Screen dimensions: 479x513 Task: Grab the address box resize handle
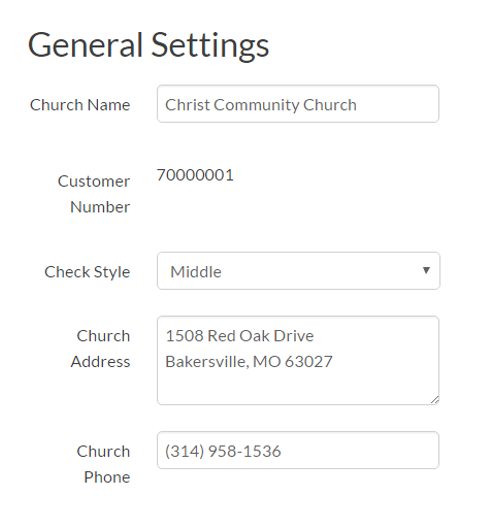pos(434,400)
